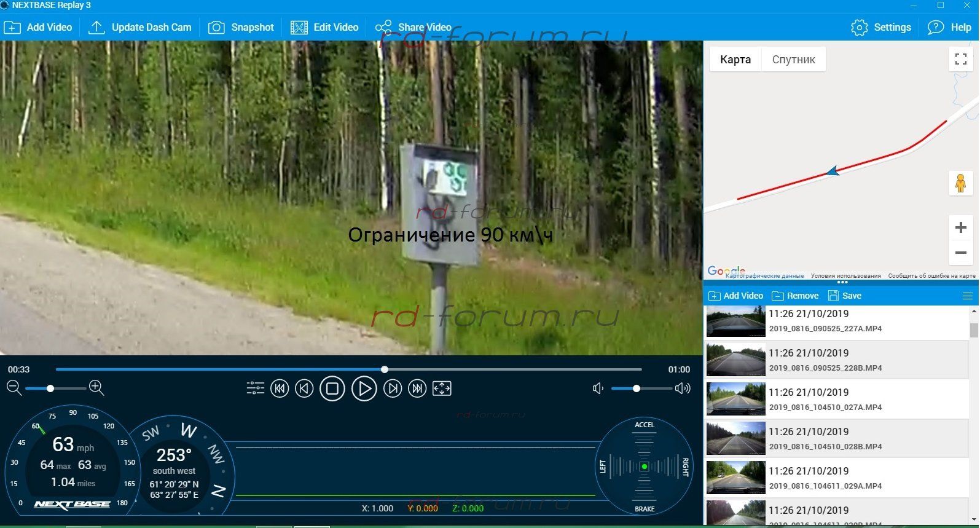
Task: Maximize the NEXTBASE Replay window
Action: point(940,6)
